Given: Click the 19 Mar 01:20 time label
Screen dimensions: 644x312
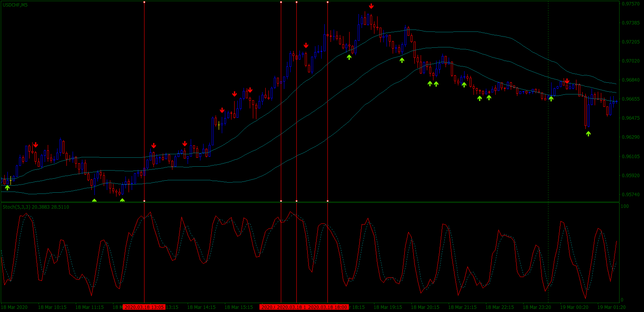Looking at the screenshot, I should [x=611, y=307].
